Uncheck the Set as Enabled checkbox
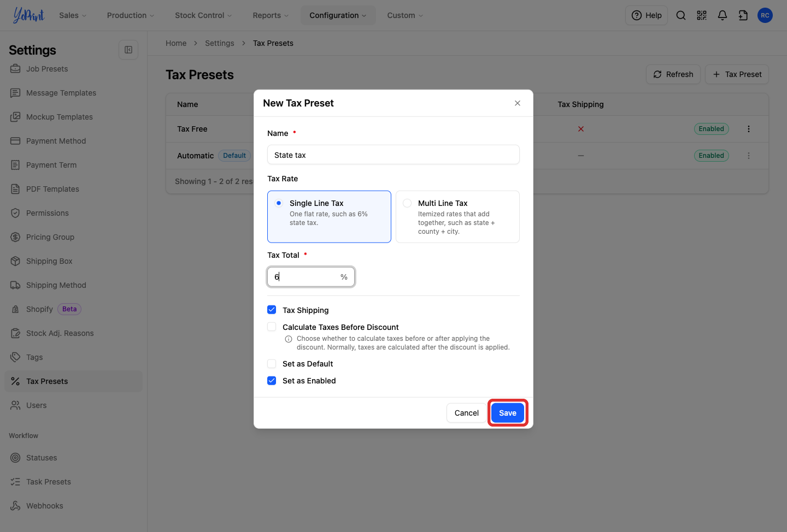787x532 pixels. 272,381
